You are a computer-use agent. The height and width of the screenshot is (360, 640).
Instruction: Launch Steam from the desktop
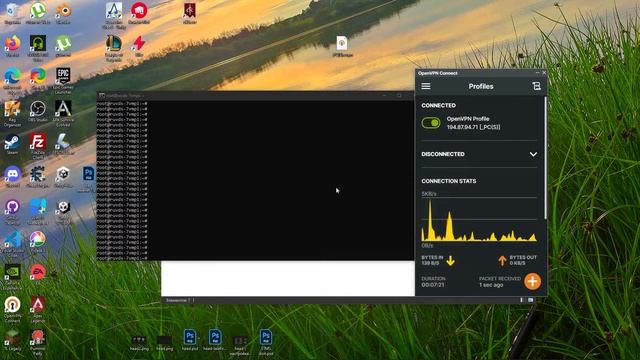12,144
